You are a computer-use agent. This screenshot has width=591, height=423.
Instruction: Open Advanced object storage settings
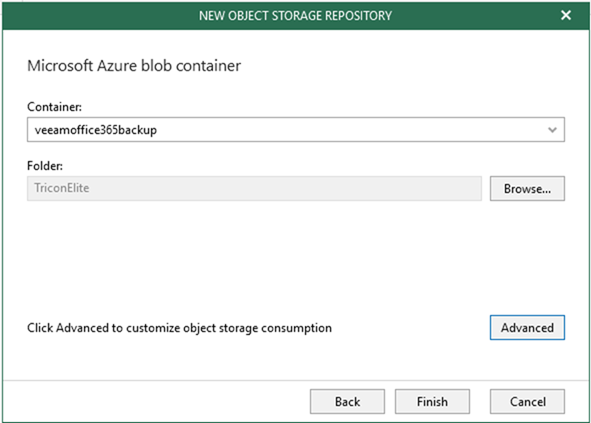(527, 328)
